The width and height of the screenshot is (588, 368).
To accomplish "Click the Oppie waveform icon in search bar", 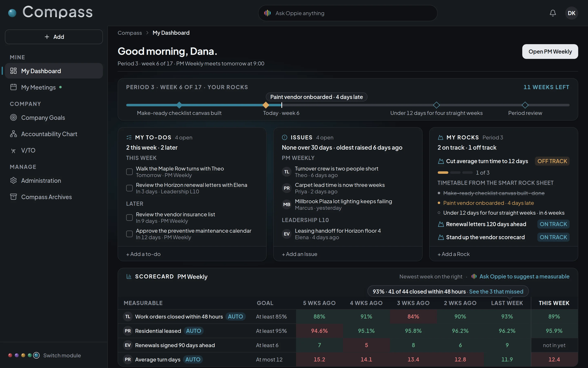I will click(267, 13).
